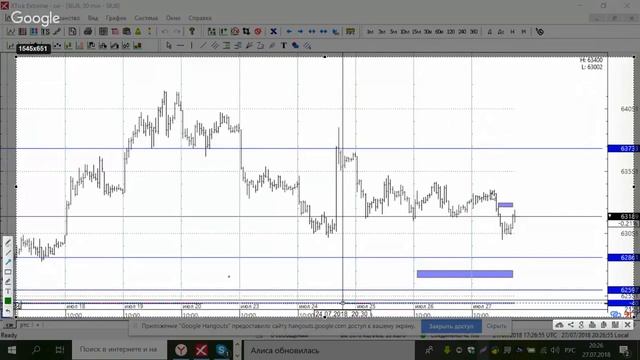Click the share icon in the capture bar
The image size is (640, 360).
[x=571, y=325]
